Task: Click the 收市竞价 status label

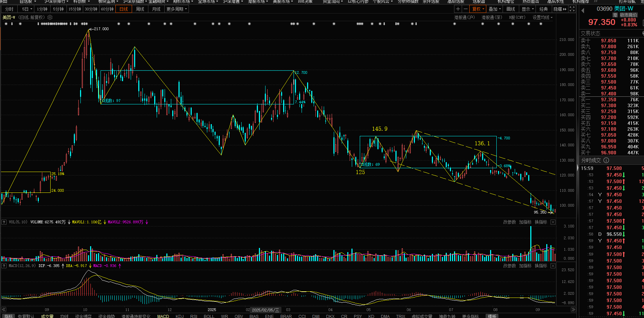Action: [x=628, y=15]
